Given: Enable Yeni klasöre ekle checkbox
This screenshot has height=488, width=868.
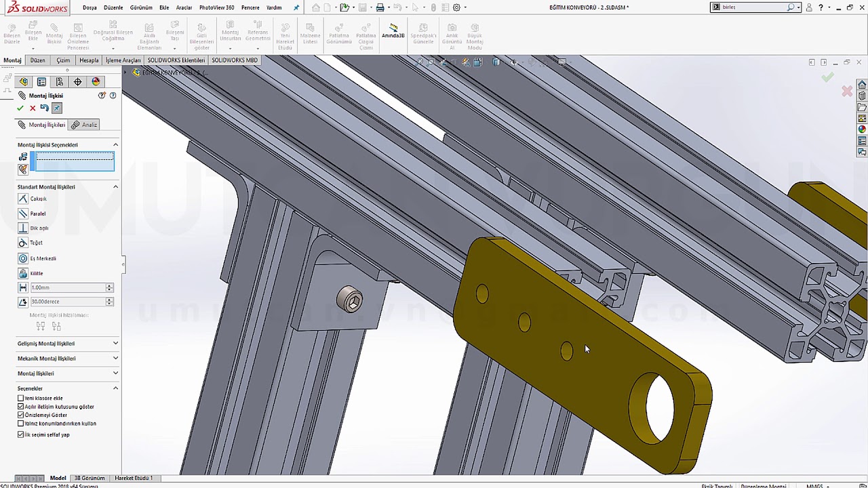Looking at the screenshot, I should (20, 399).
